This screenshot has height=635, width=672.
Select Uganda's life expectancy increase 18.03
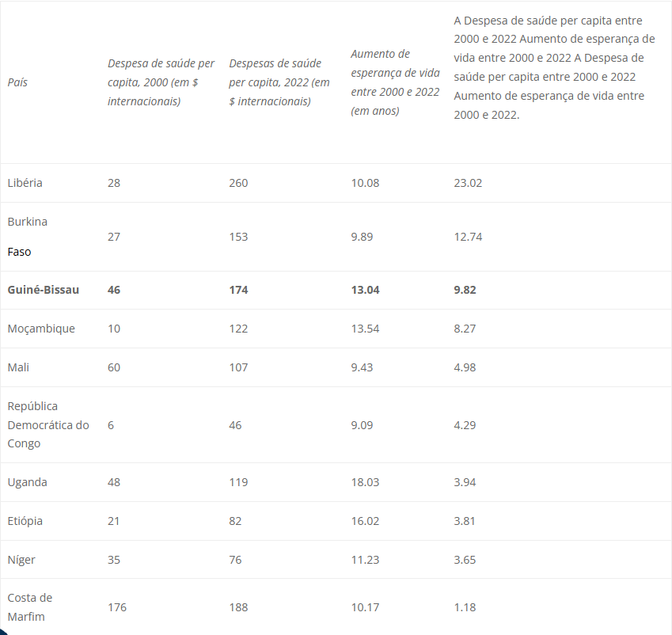click(x=365, y=482)
